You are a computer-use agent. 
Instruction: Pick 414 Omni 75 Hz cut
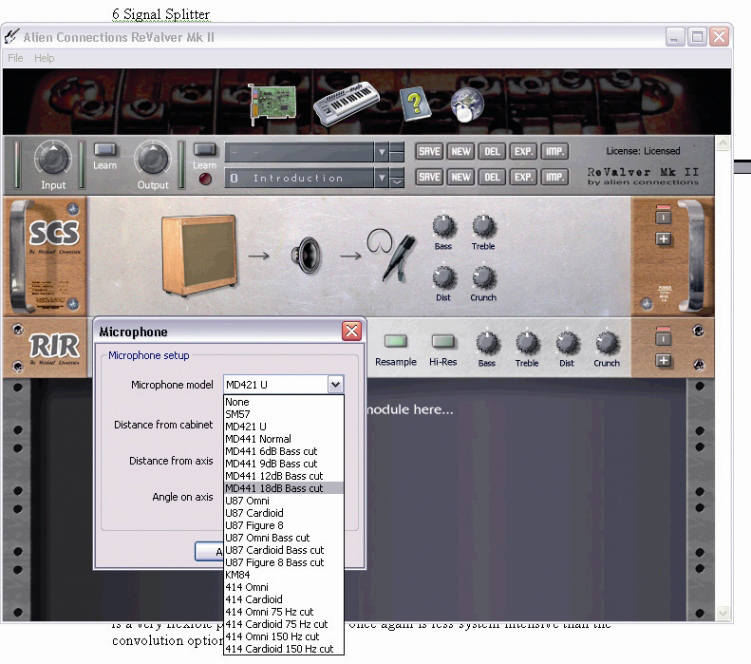click(x=284, y=612)
